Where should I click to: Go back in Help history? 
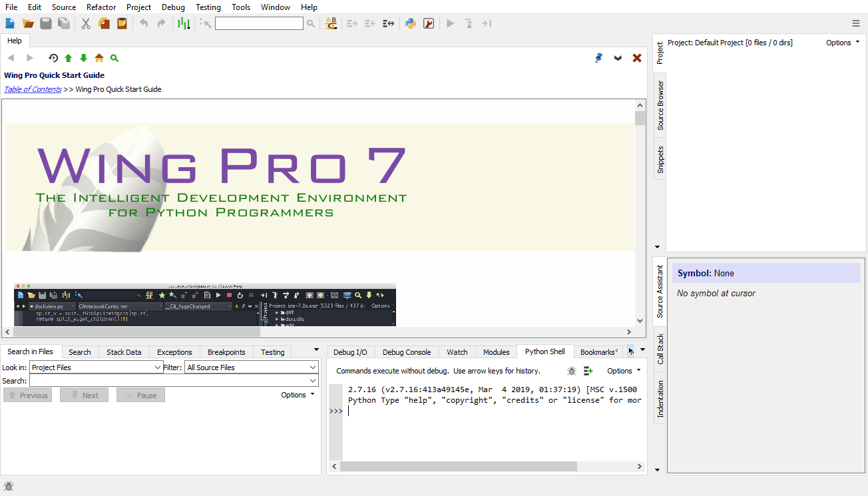coord(11,58)
